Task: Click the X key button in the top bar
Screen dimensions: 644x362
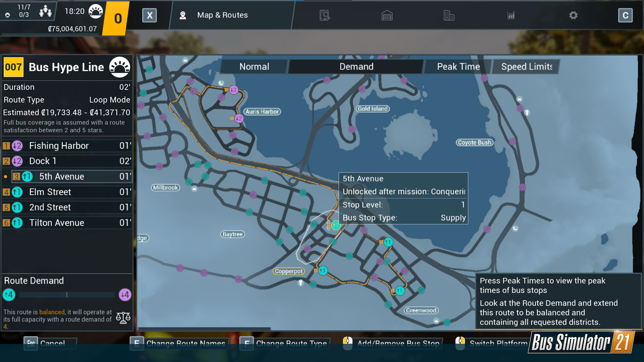Action: [x=150, y=15]
